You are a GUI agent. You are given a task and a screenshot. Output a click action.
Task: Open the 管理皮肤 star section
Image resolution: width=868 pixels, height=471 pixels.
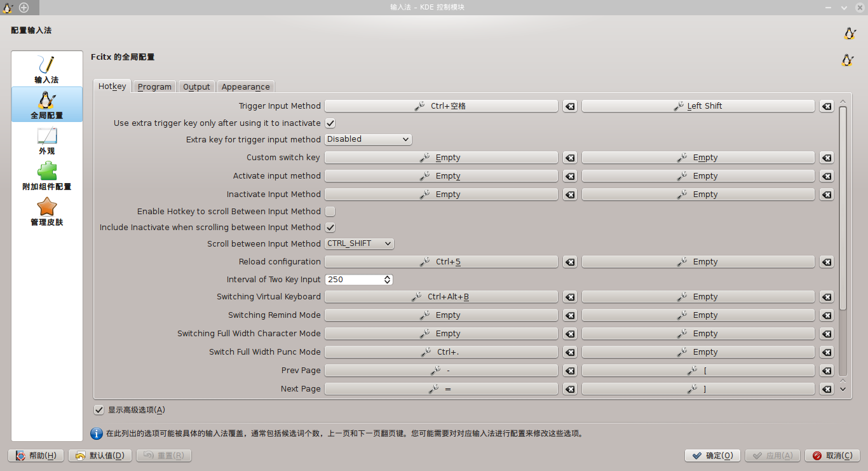coord(46,212)
